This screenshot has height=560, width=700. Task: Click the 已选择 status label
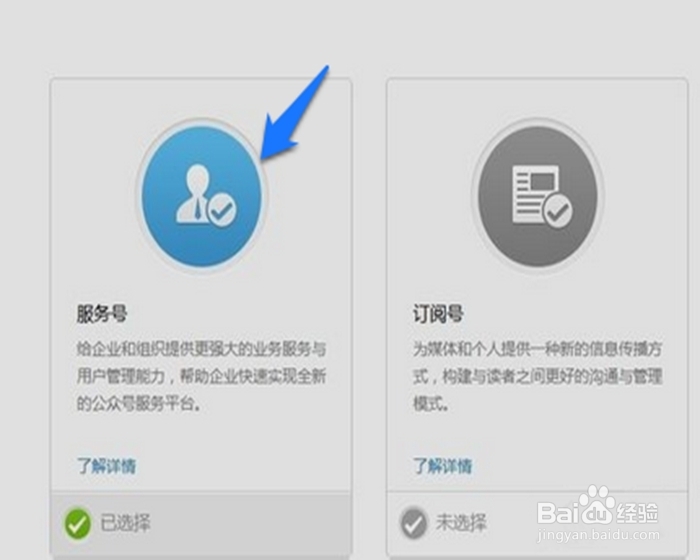(125, 523)
